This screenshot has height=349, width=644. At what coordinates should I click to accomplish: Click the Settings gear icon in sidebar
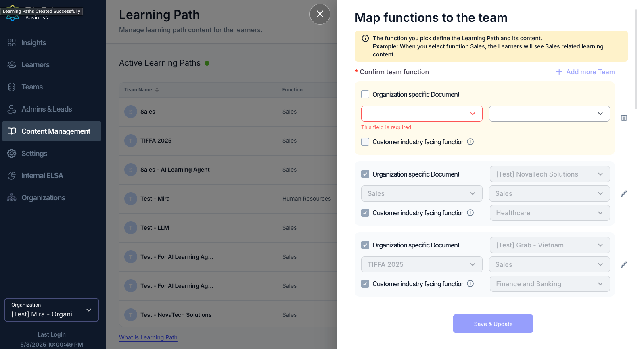[12, 154]
